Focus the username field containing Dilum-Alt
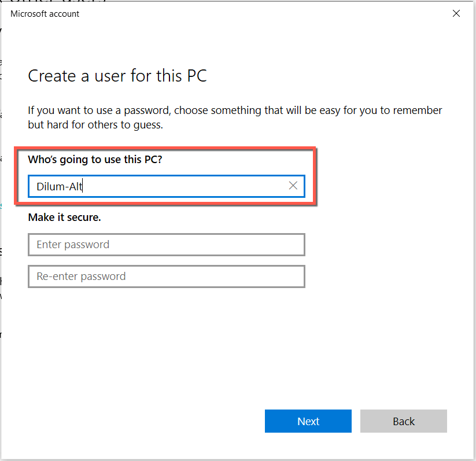 [156, 186]
